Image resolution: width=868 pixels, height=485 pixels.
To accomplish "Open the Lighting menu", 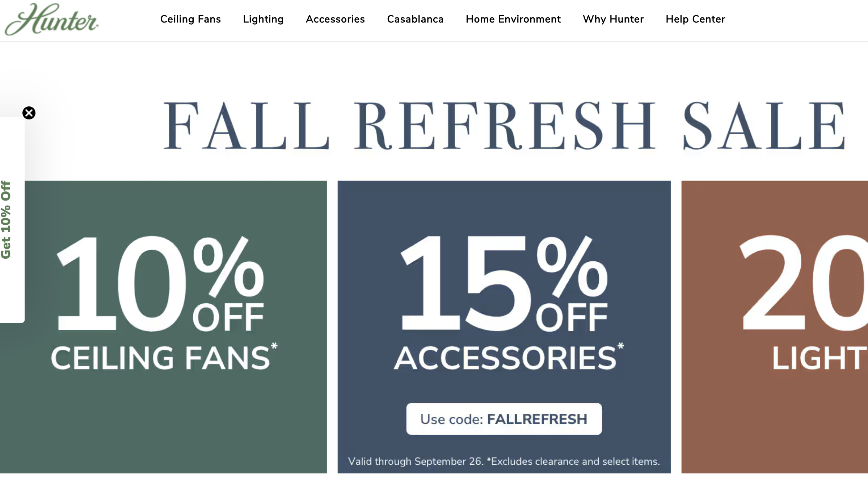I will [x=263, y=19].
